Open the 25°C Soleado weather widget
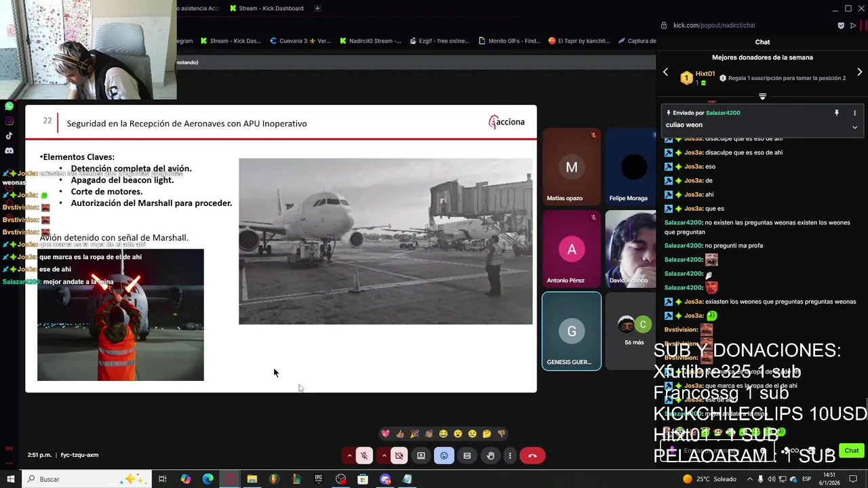This screenshot has height=488, width=868. [x=709, y=479]
